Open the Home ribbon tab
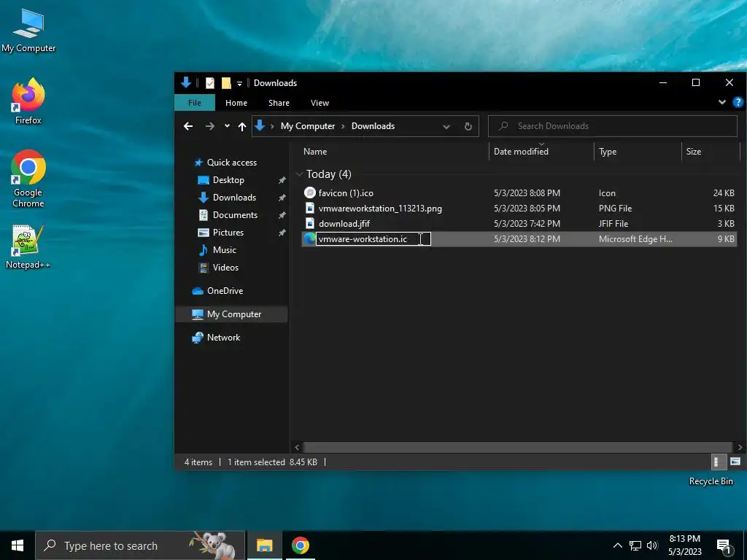The image size is (747, 560). [236, 103]
